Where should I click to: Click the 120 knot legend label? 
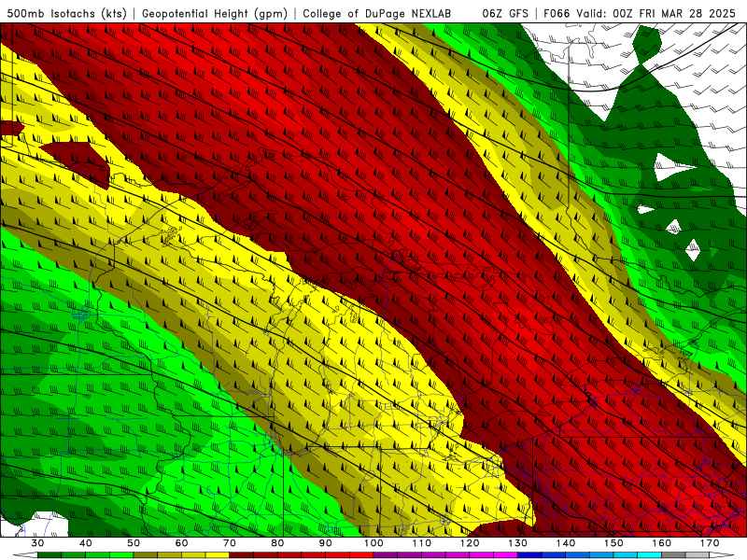click(470, 543)
